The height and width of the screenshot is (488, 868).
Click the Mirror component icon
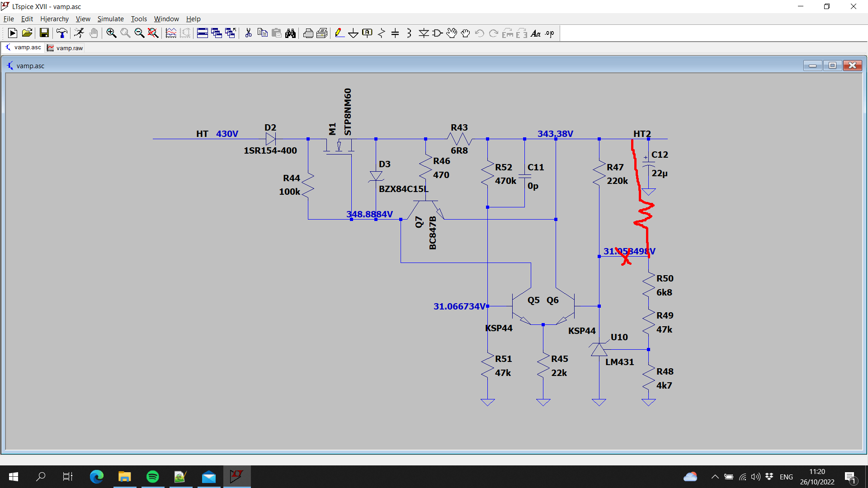tap(522, 33)
